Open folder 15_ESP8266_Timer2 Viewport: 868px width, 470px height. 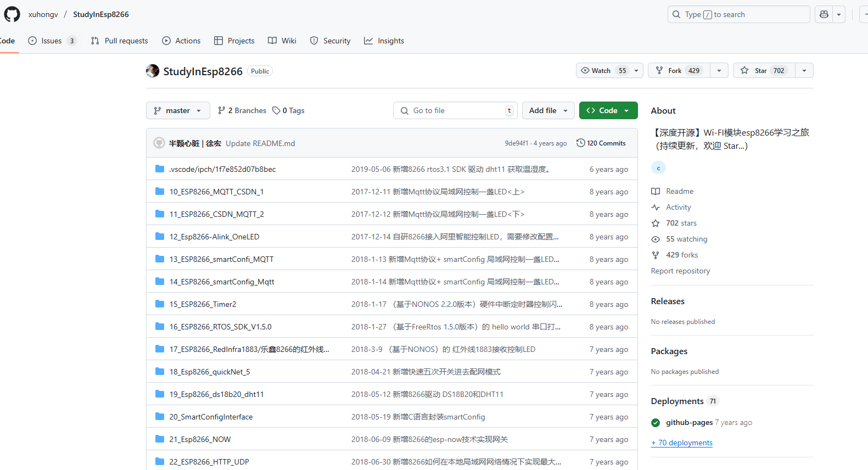(203, 304)
